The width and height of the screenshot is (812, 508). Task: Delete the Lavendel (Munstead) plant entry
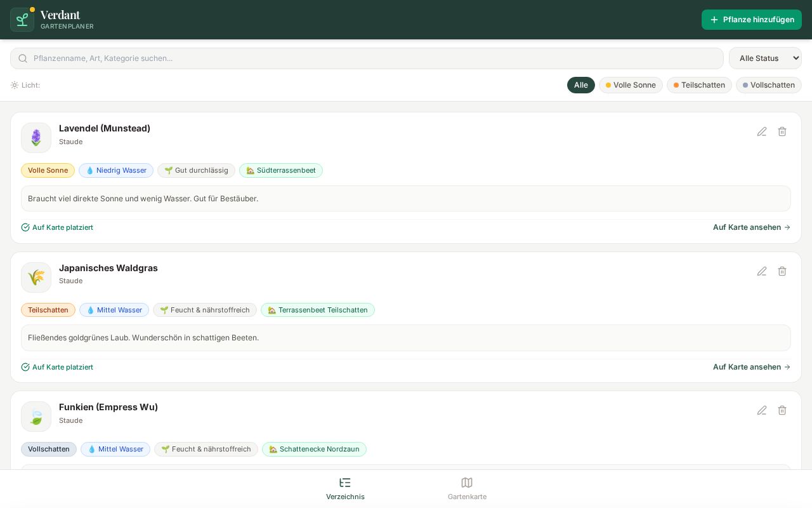pyautogui.click(x=782, y=131)
